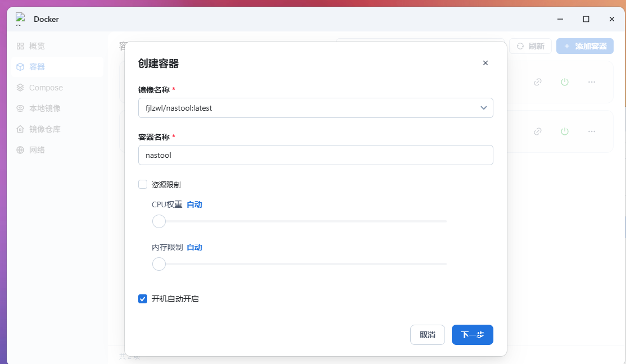Enable the 资源限制 checkbox

tap(143, 184)
